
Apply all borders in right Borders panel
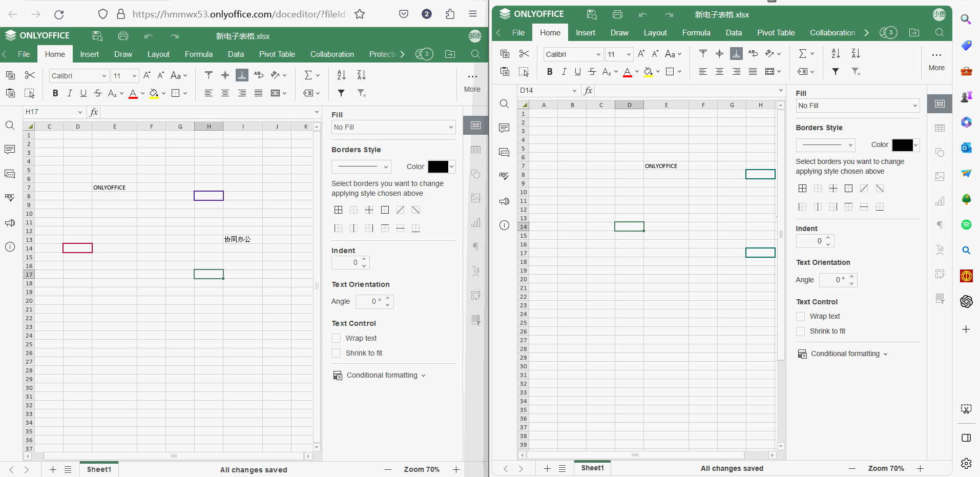click(x=802, y=189)
